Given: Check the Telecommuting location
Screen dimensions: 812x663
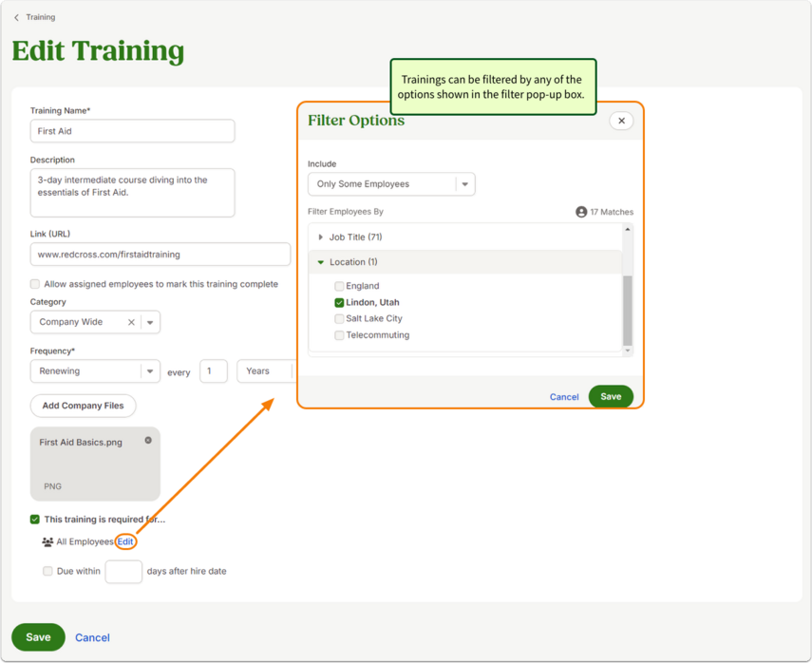Looking at the screenshot, I should [x=339, y=335].
